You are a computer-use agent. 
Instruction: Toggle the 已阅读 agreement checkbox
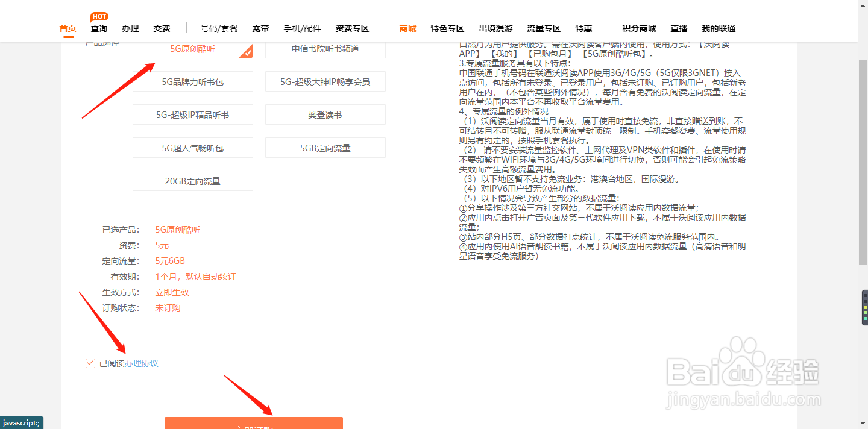pyautogui.click(x=90, y=363)
